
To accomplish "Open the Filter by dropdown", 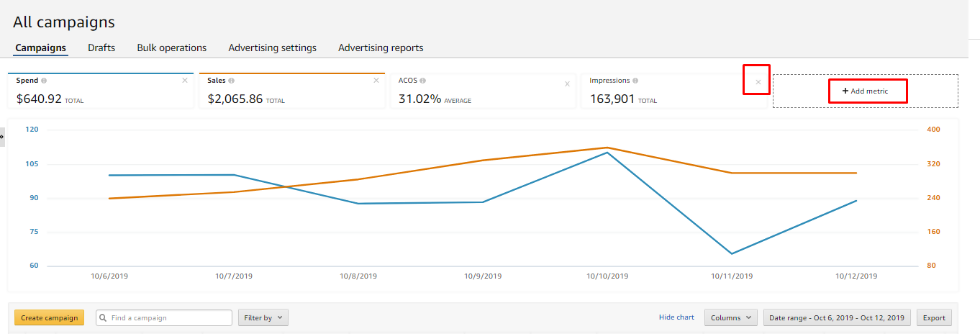I will tap(263, 317).
